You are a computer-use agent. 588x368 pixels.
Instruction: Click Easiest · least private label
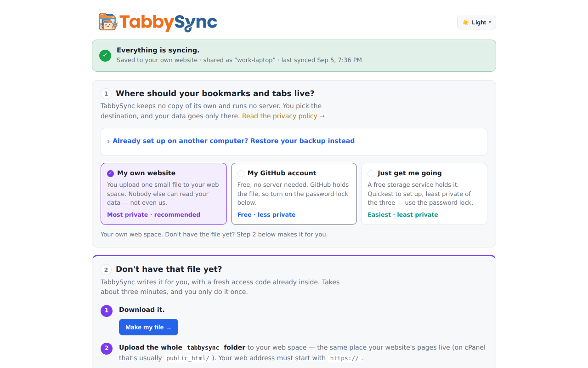[403, 215]
